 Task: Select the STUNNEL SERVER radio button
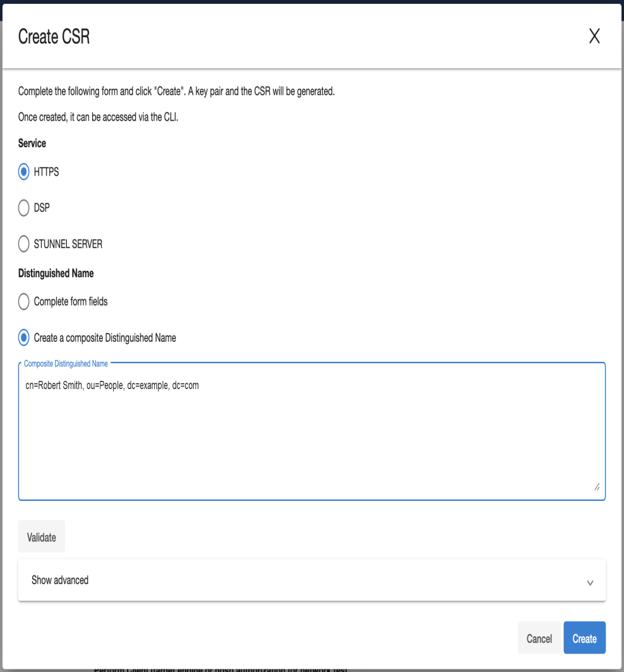point(24,244)
